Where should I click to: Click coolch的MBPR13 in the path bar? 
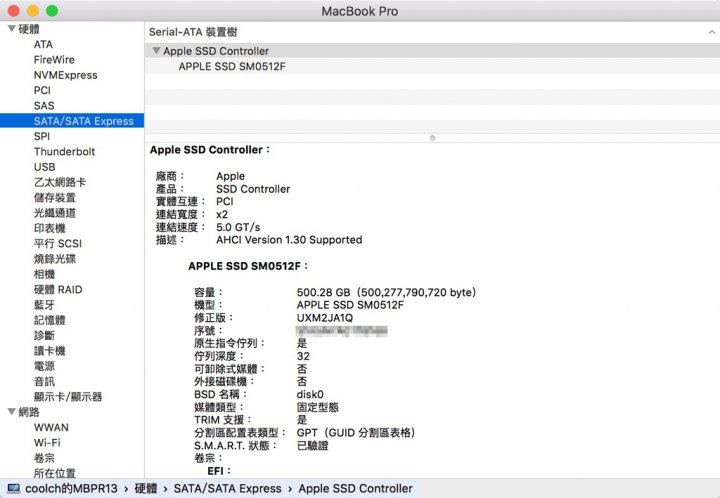point(71,488)
